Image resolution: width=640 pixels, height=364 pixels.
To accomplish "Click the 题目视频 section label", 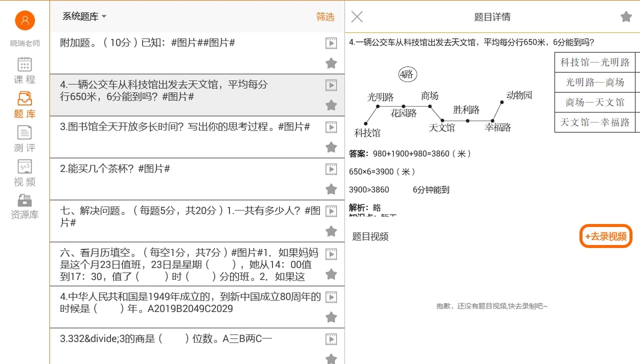I will click(x=370, y=236).
